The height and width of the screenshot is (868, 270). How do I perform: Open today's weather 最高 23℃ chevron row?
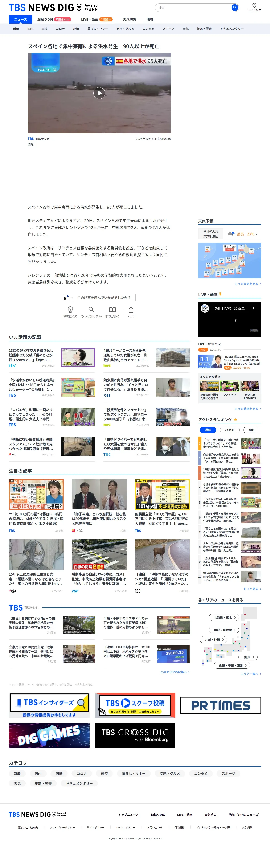230,234
